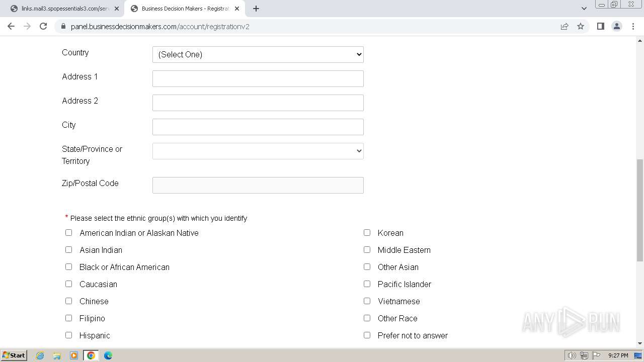
Task: Bookmark this page with star icon
Action: (x=581, y=26)
